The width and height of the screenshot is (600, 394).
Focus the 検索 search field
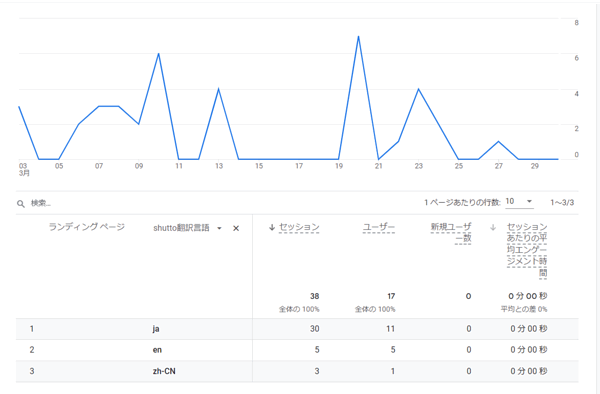41,203
